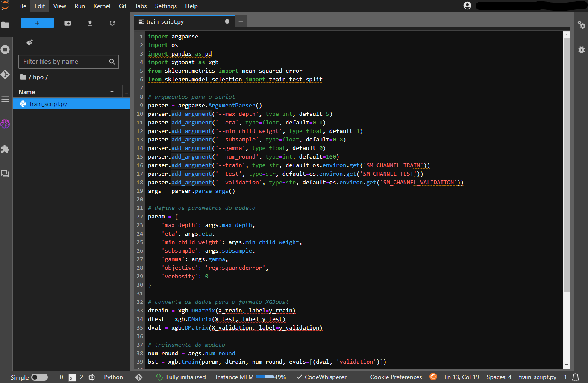Open the File menu
This screenshot has width=588, height=383.
(22, 6)
